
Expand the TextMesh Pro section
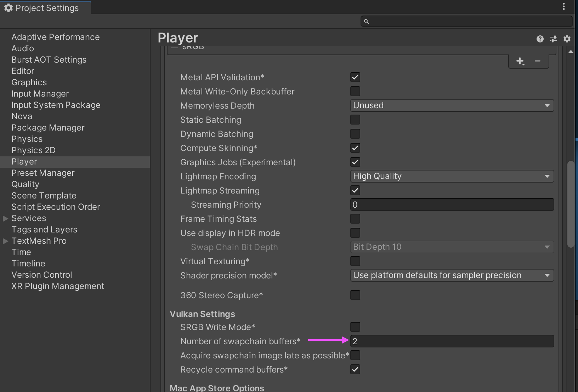5,241
